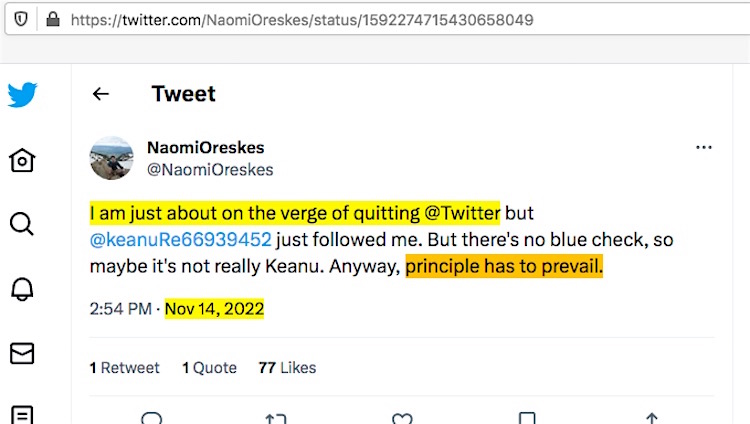Viewport: 750px width, 424px height.
Task: Open NaomiOreskes profile picture
Action: (111, 158)
